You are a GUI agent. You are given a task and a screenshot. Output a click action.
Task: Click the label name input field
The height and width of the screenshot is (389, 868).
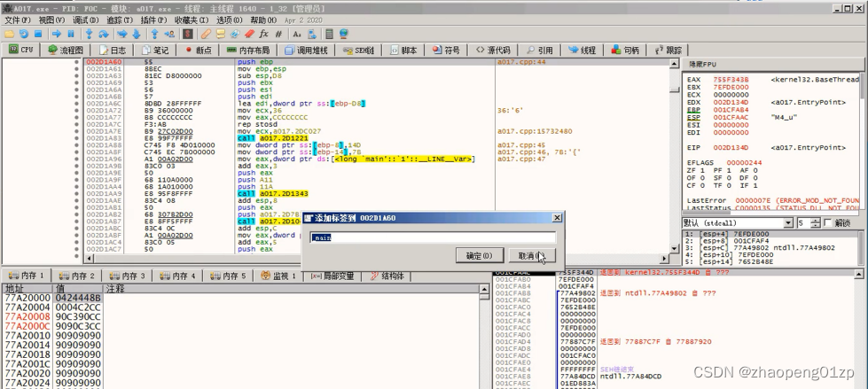tap(433, 237)
